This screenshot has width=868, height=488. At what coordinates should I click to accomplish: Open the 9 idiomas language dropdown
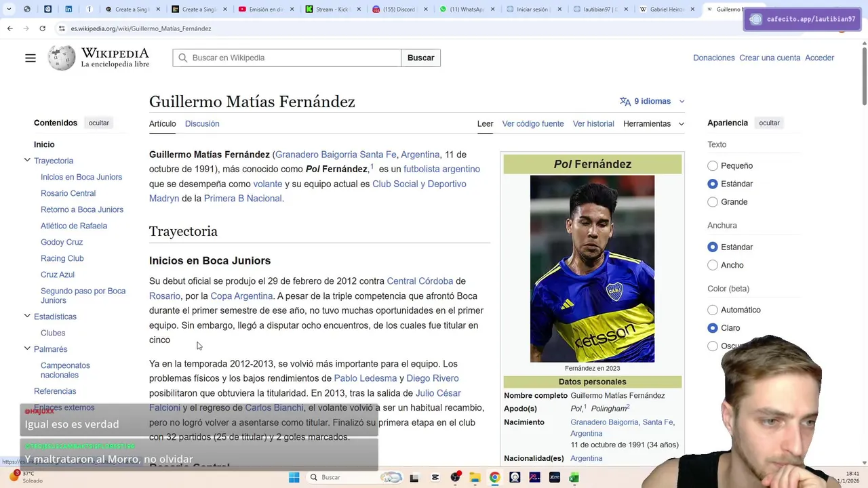652,101
